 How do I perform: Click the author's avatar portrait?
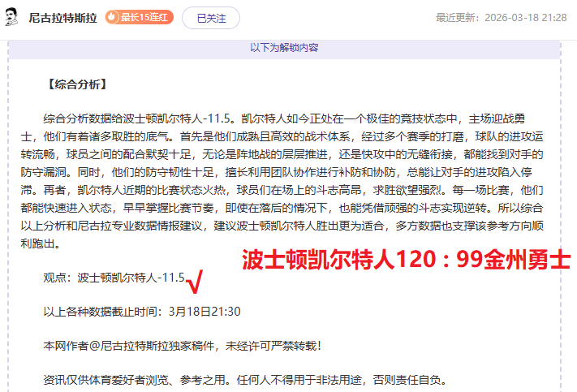(12, 17)
